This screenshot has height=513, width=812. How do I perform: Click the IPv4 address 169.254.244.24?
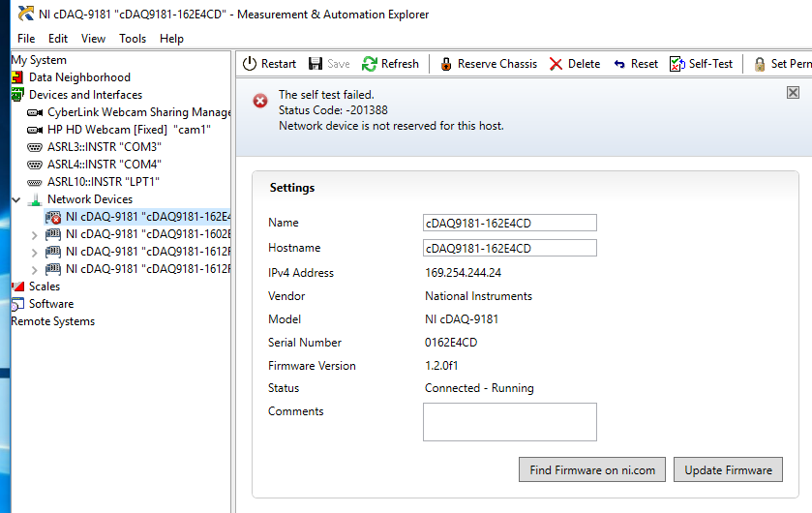click(x=463, y=273)
